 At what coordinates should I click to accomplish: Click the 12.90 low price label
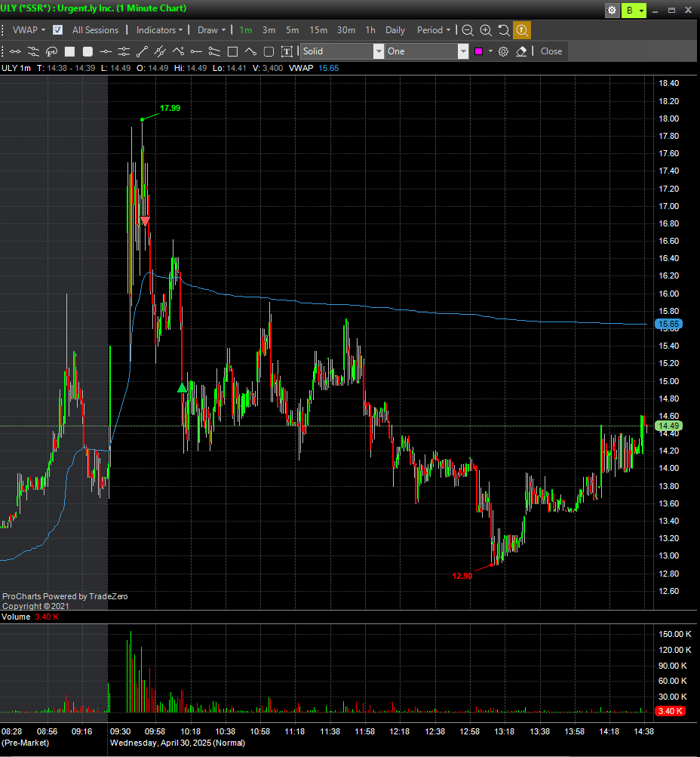pos(462,576)
